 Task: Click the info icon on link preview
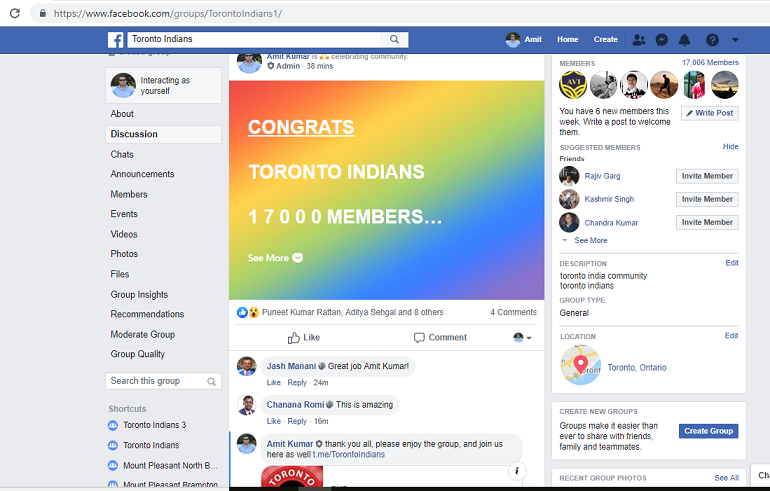point(516,470)
